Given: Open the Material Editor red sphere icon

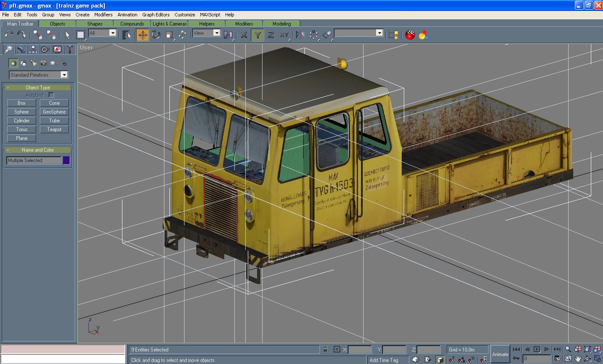Looking at the screenshot, I should pyautogui.click(x=410, y=35).
